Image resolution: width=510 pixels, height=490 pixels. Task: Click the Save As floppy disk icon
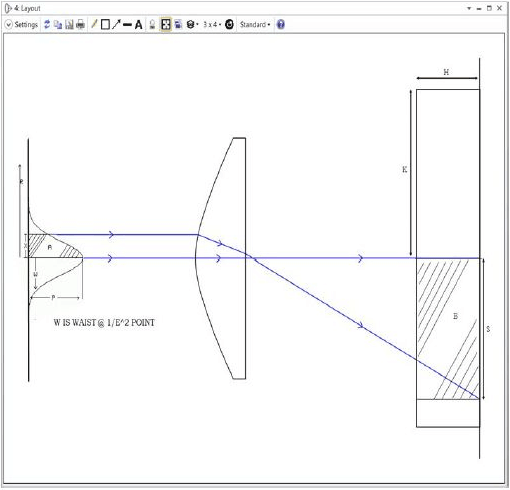[69, 25]
